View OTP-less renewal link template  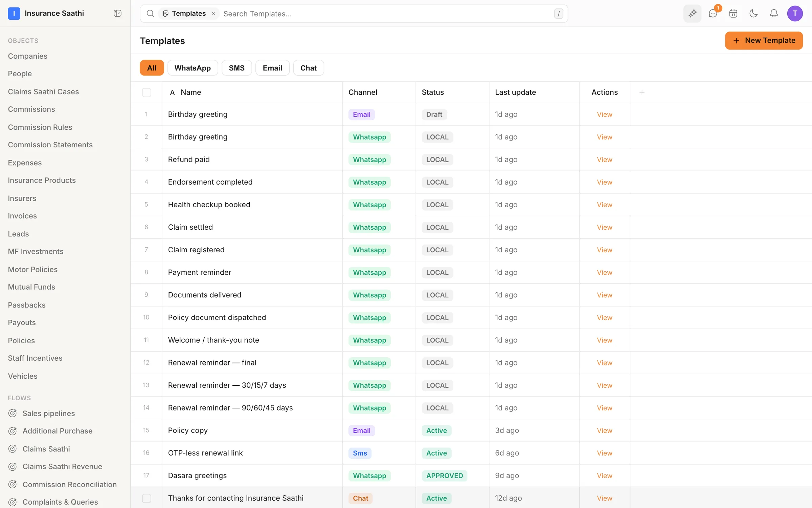pos(604,453)
